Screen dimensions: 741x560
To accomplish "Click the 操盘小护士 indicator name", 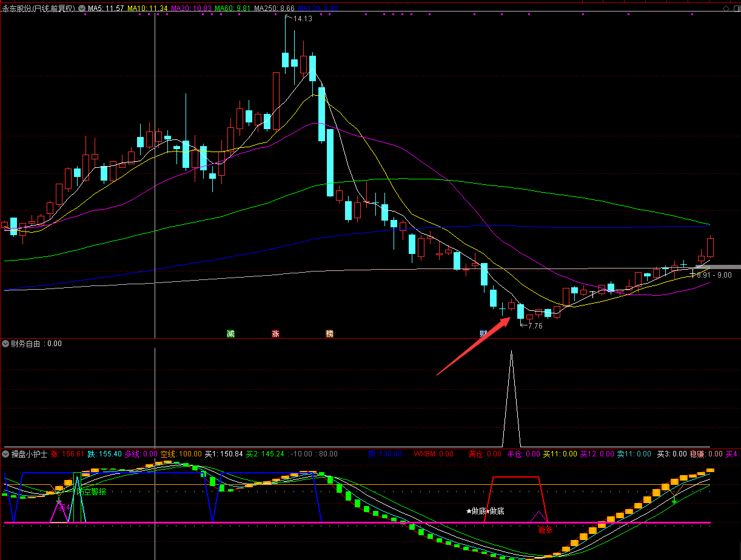I will 29,454.
